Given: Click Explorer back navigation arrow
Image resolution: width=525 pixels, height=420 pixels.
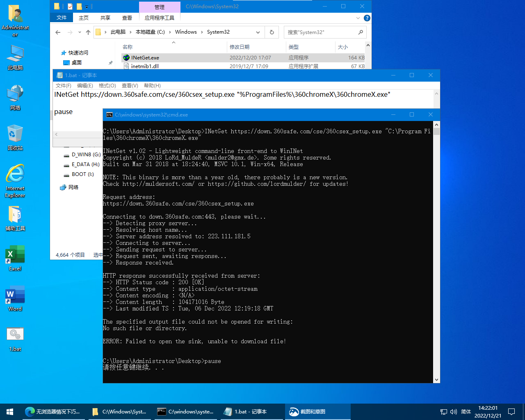Looking at the screenshot, I should click(58, 32).
